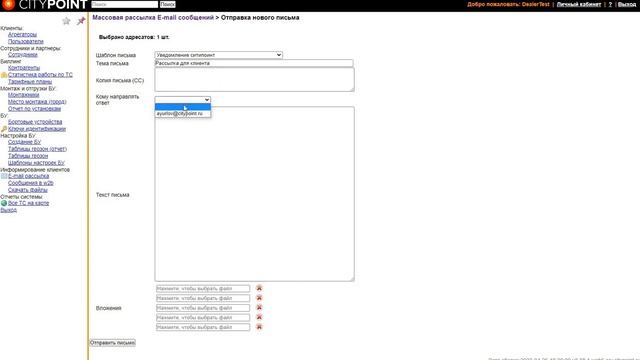
Task: Click the Выход link in top bar
Action: (x=627, y=4)
